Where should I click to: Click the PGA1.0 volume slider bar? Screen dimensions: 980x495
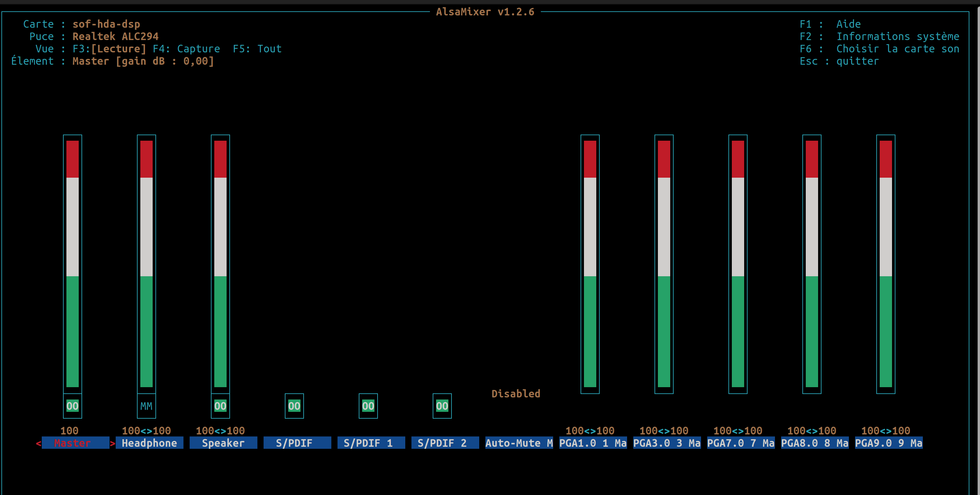(x=590, y=264)
